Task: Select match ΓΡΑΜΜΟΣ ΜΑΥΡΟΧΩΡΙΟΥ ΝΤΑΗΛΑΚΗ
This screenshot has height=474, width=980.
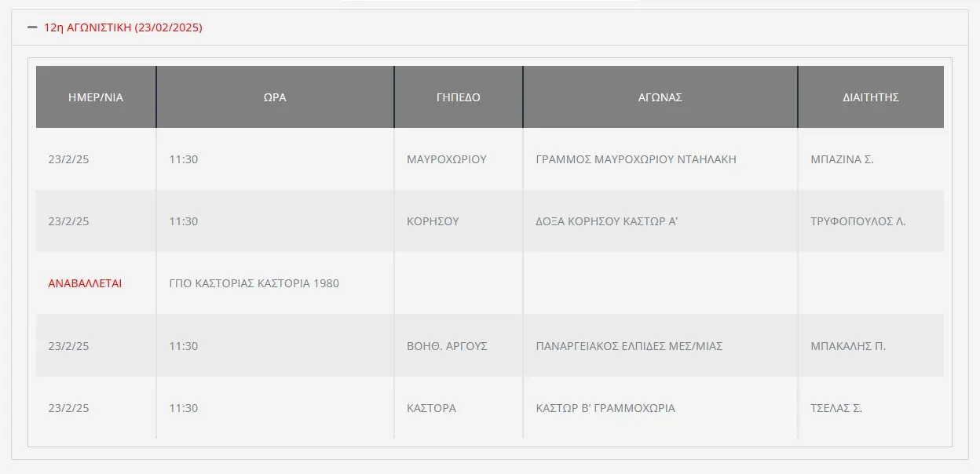Action: pyautogui.click(x=636, y=159)
